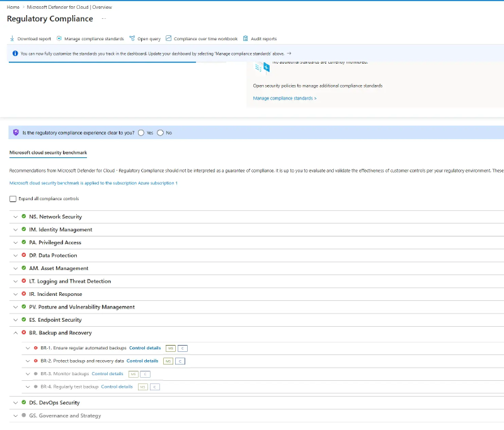Open Control details link for BR-2

click(x=142, y=361)
